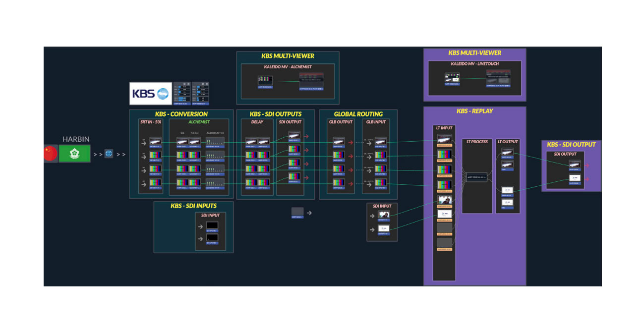Select Alchemist SDI column third-row color bars
The width and height of the screenshot is (644, 330).
[x=182, y=168]
